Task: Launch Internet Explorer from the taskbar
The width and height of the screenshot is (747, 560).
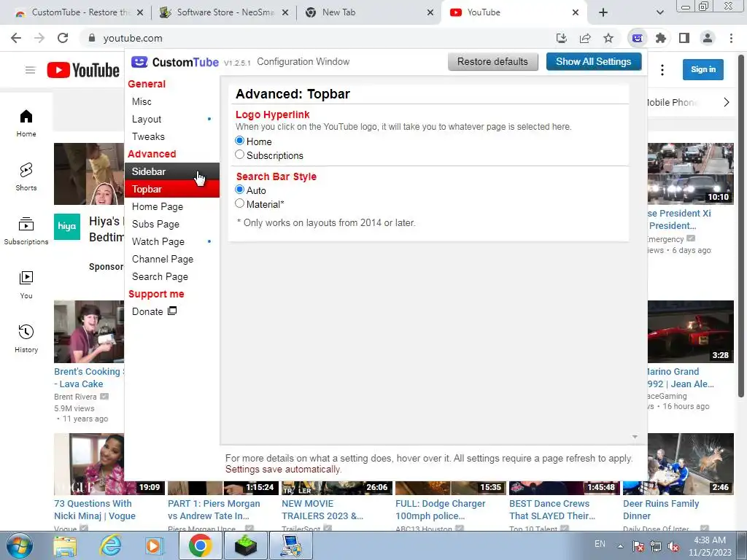Action: coord(110,545)
